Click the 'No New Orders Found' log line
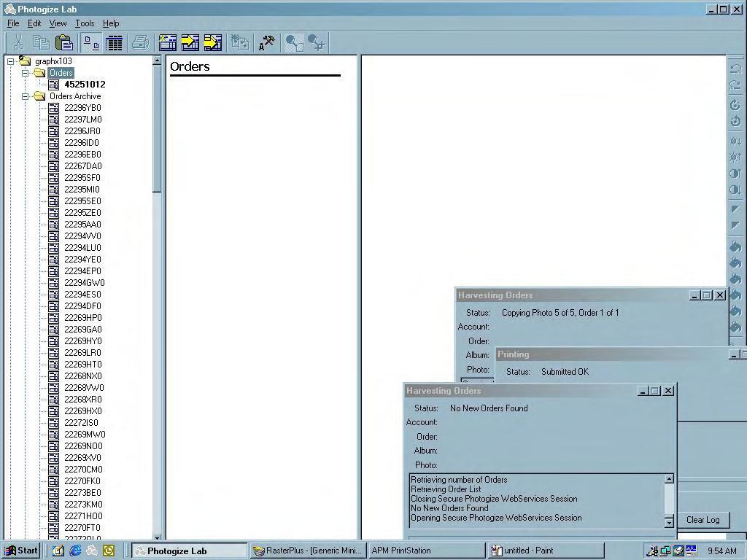This screenshot has width=747, height=560. point(449,508)
